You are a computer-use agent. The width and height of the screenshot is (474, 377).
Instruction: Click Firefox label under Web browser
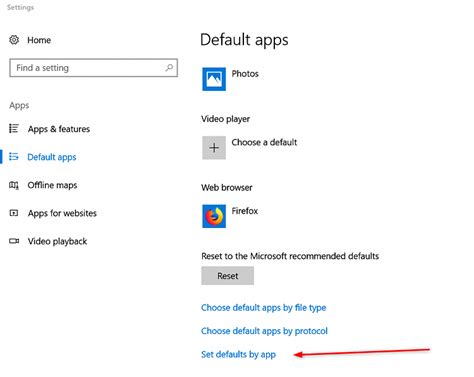click(x=245, y=211)
